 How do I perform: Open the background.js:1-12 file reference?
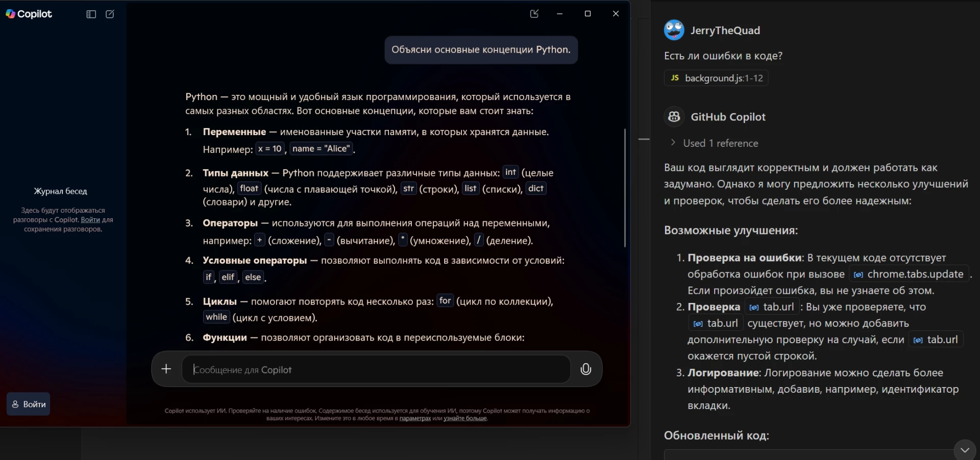click(x=716, y=78)
